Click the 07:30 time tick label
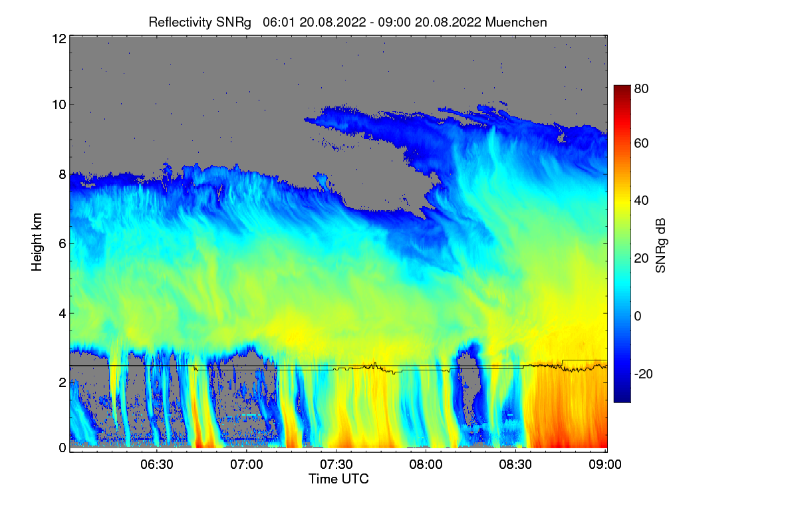This screenshot has height=532, width=798. [336, 465]
